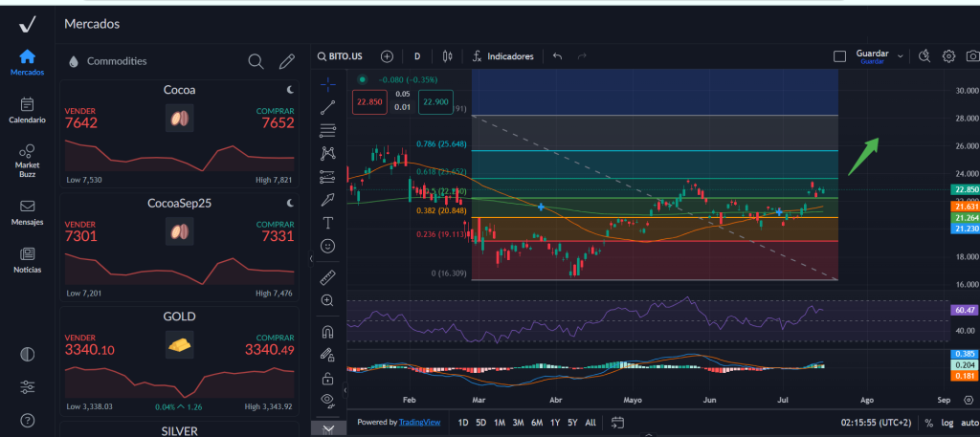Select the zoom in tool
Viewport: 980px width, 437px height.
tap(327, 300)
